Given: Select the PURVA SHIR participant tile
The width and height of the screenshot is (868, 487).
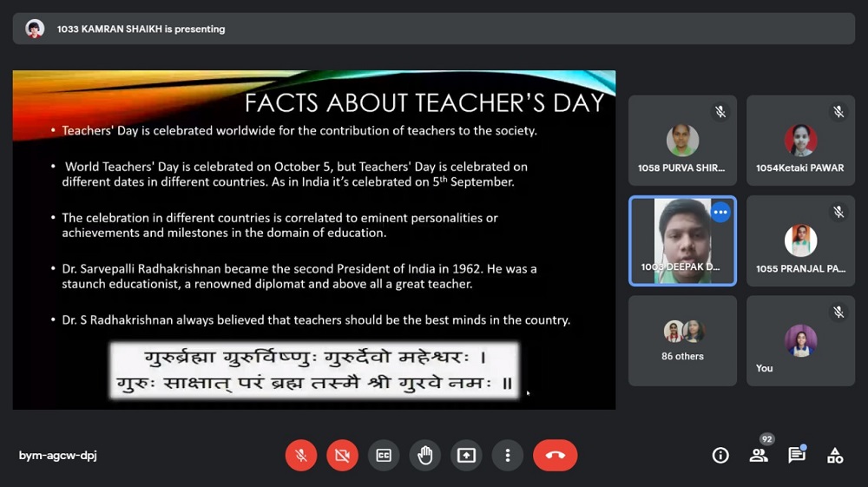Looking at the screenshot, I should [x=682, y=141].
